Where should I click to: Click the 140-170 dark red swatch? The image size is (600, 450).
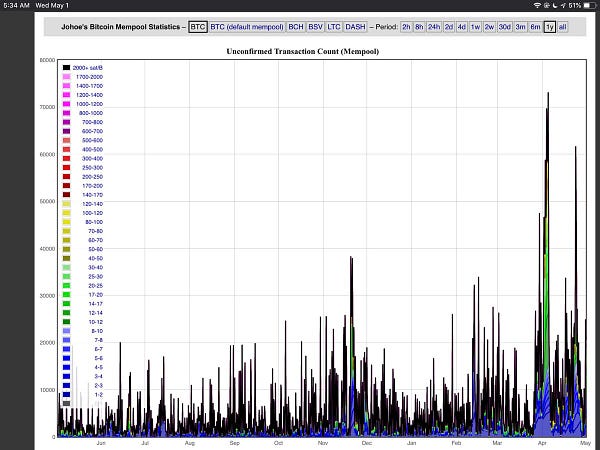click(67, 195)
